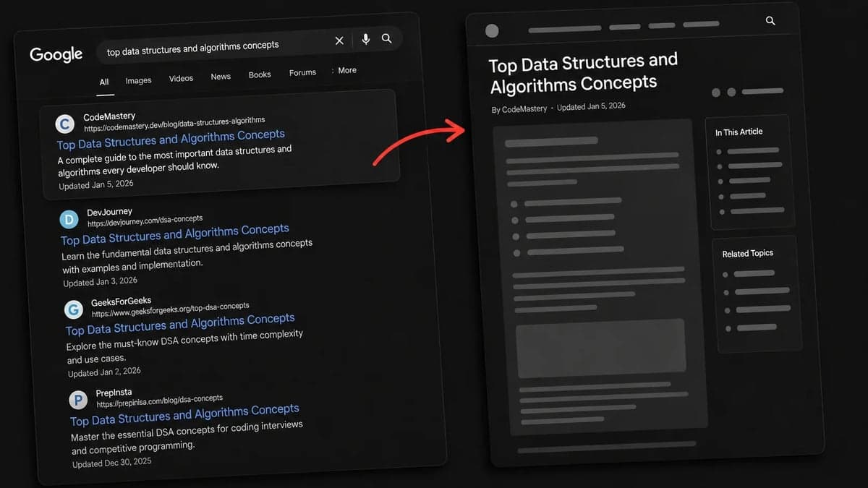868x488 pixels.
Task: Switch to the Videos tab
Action: [181, 78]
